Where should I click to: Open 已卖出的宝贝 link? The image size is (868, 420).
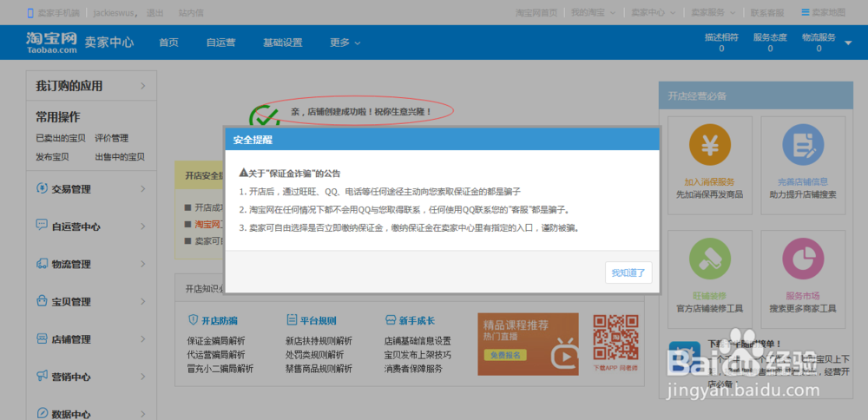click(61, 138)
